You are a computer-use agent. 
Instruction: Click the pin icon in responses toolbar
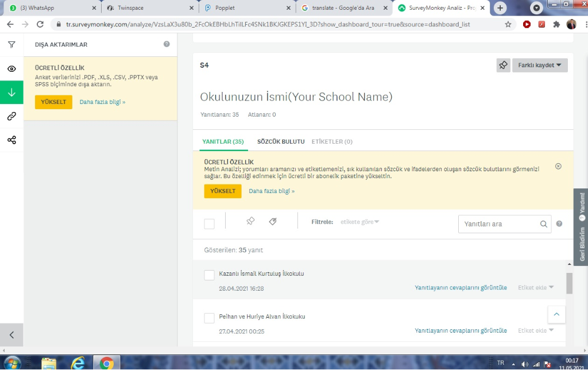click(250, 221)
